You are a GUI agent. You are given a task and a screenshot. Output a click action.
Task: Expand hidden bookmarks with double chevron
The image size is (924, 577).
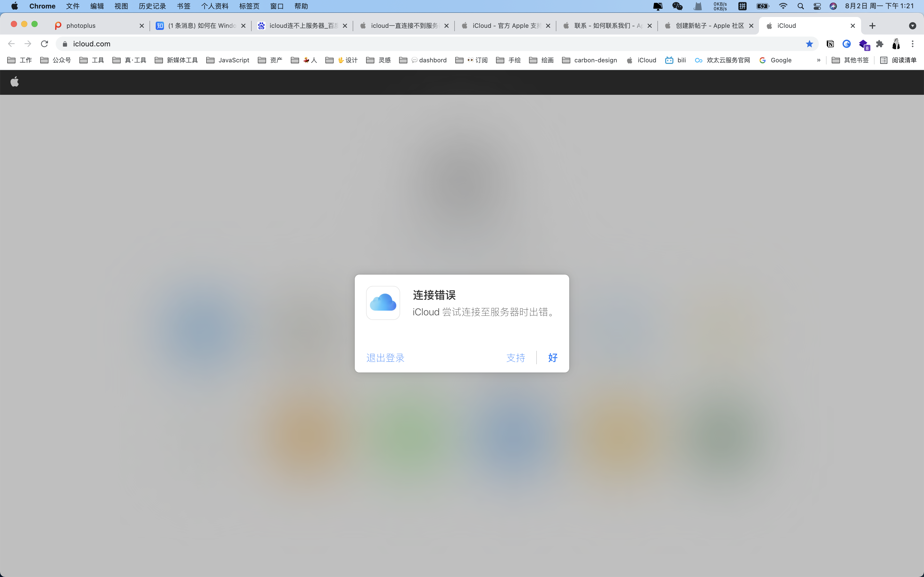818,60
